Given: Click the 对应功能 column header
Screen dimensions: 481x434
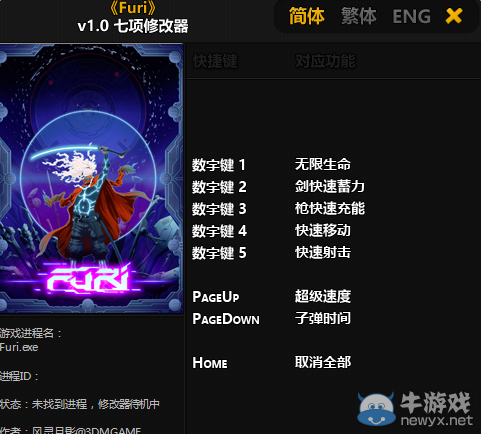Looking at the screenshot, I should pyautogui.click(x=325, y=61).
